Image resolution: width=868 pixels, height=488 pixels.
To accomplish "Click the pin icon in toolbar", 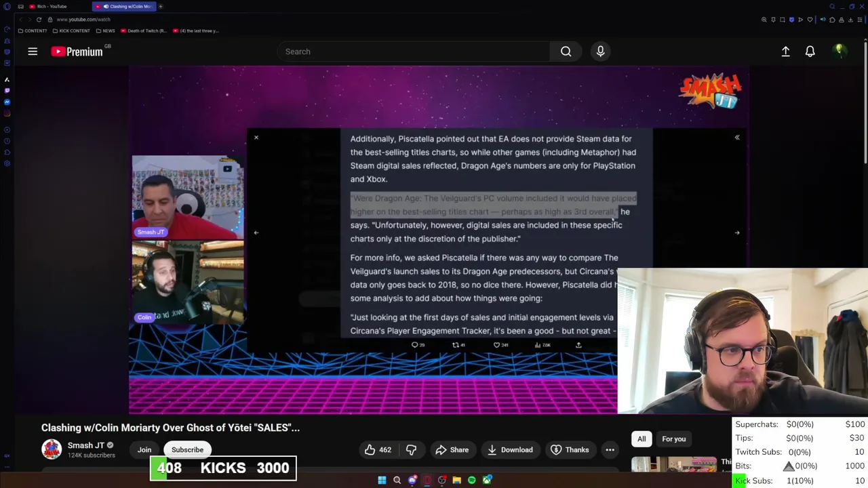I will 773,20.
